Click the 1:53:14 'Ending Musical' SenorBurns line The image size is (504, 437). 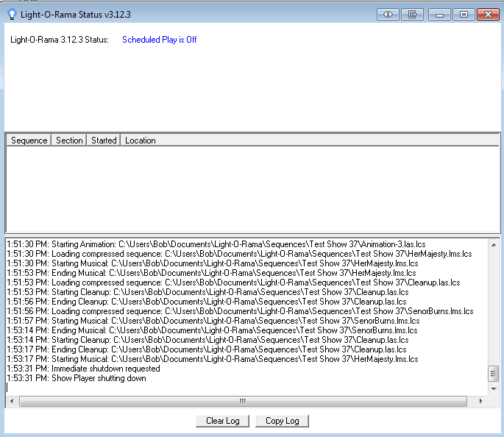click(x=212, y=330)
